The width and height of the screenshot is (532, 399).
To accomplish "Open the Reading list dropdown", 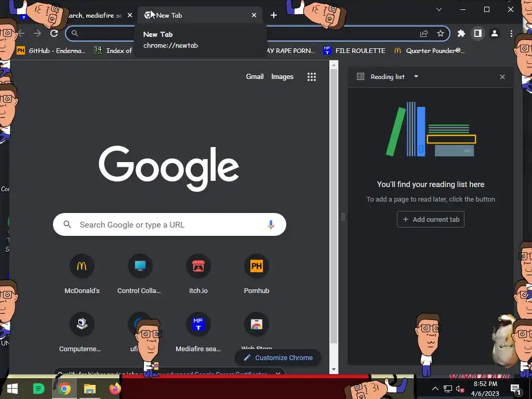I will tap(416, 77).
